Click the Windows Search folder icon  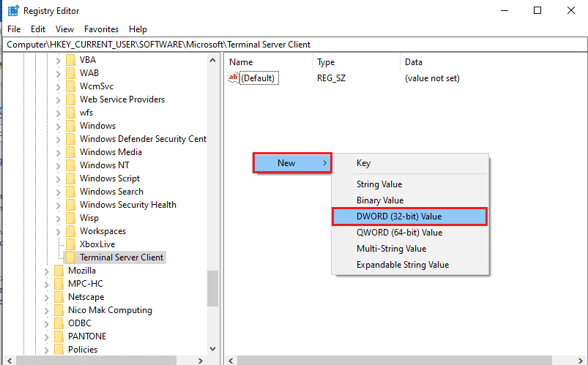(70, 192)
